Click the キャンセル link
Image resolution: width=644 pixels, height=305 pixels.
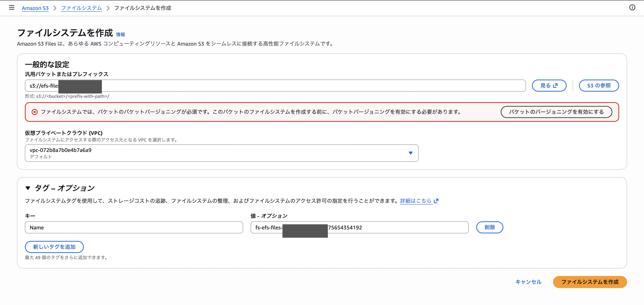[528, 282]
